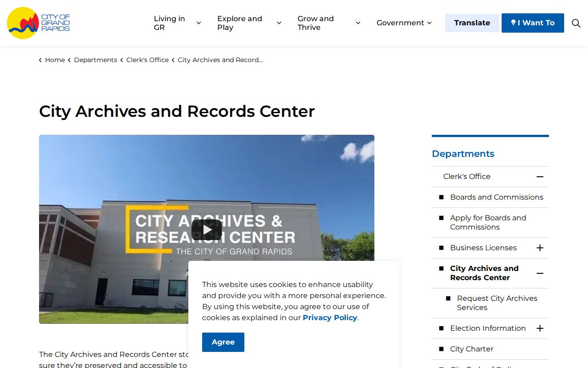Open Boards and Commissions in the sidebar
This screenshot has height=368, width=588.
497,197
